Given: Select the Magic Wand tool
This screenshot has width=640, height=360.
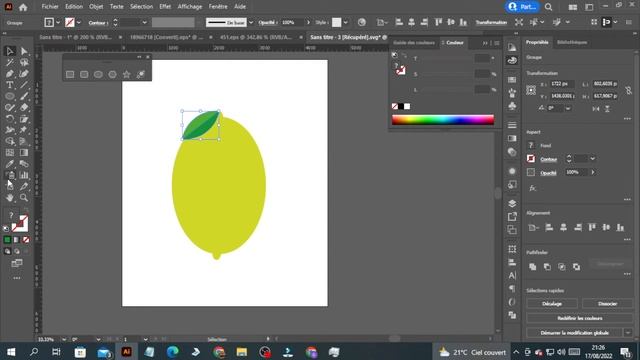Looking at the screenshot, I should click(10, 62).
